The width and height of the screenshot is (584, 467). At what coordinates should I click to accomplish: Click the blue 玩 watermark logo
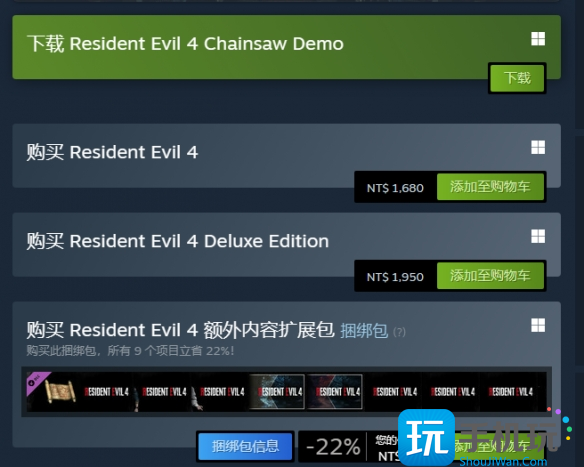426,437
